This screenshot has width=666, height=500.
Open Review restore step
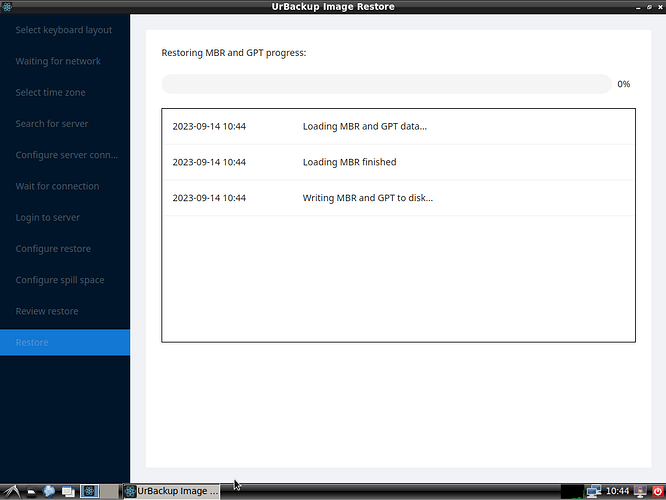tap(47, 311)
